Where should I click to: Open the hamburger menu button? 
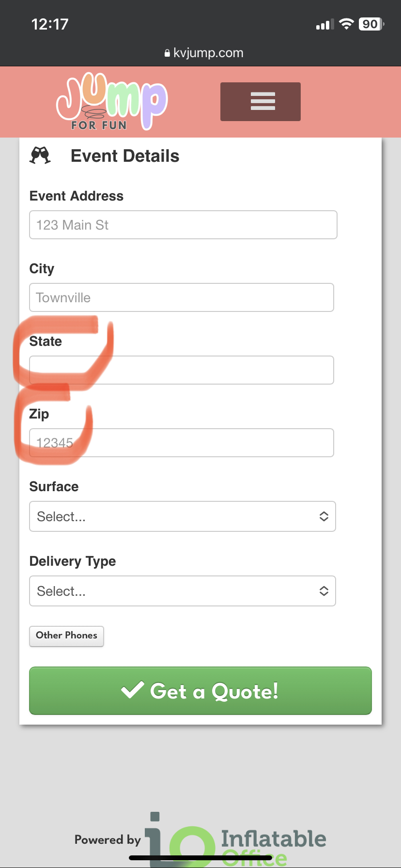pyautogui.click(x=260, y=102)
